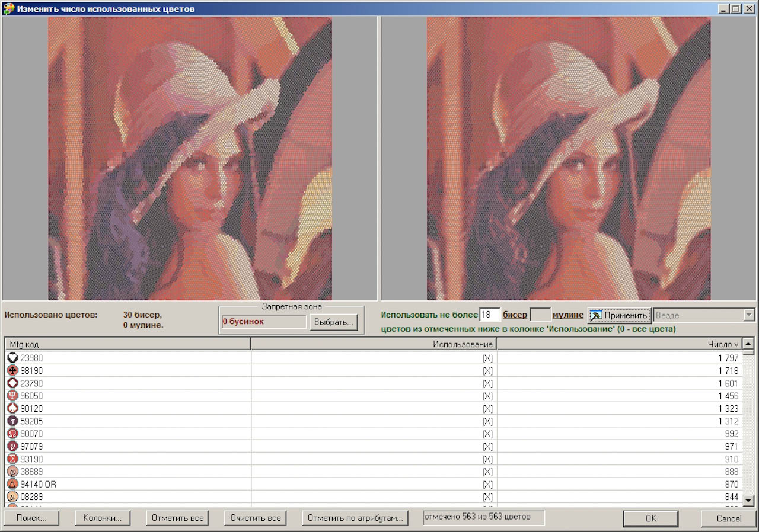Toggle the [X] usage mark for 38689
Screen dimensions: 759x532
(x=487, y=472)
